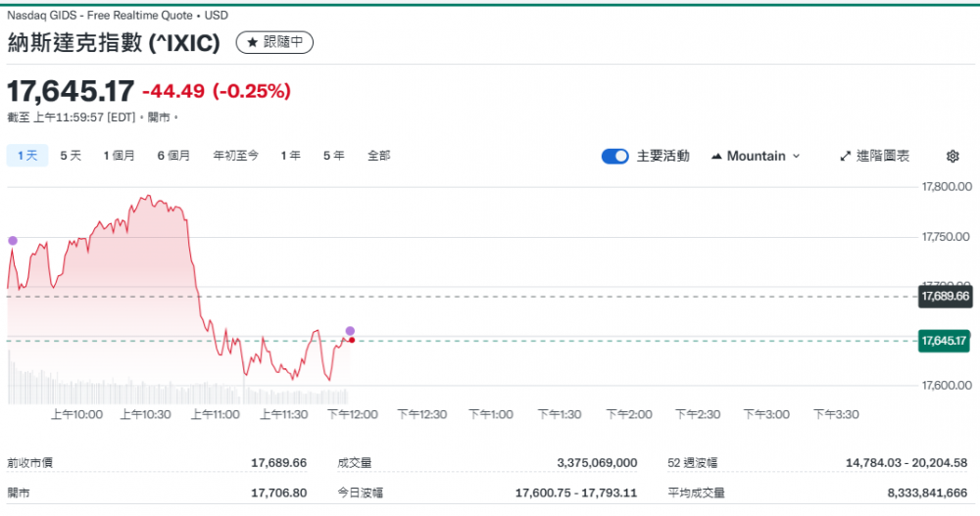Viewport: 980px width, 516px height.
Task: Toggle the 主要活動 switch off
Action: point(614,157)
